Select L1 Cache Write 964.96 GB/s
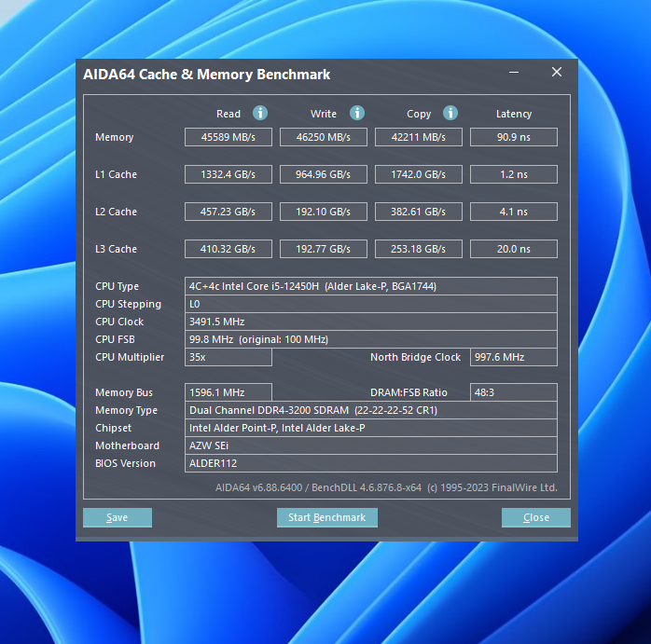Screen dimensions: 651x644 [324, 174]
